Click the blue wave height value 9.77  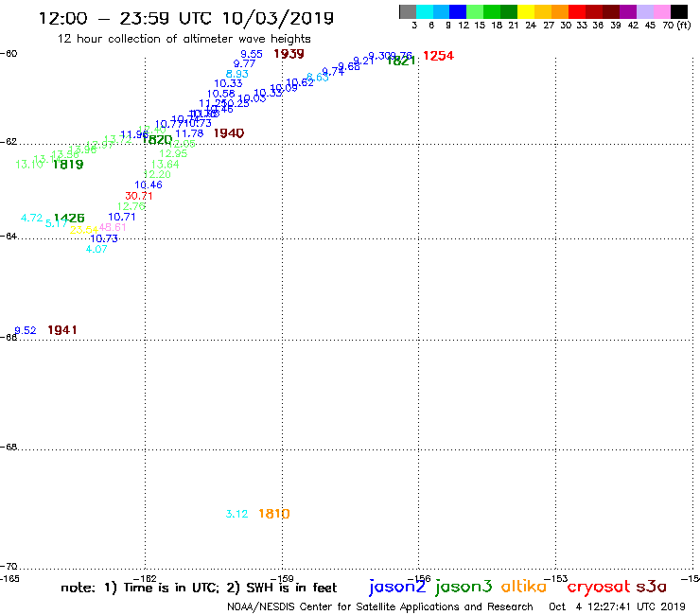tap(244, 64)
